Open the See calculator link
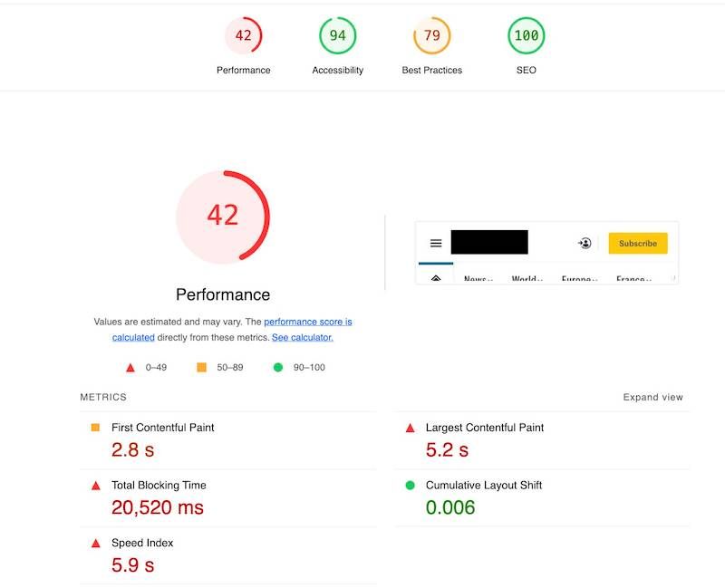Image resolution: width=725 pixels, height=588 pixels. pyautogui.click(x=303, y=337)
